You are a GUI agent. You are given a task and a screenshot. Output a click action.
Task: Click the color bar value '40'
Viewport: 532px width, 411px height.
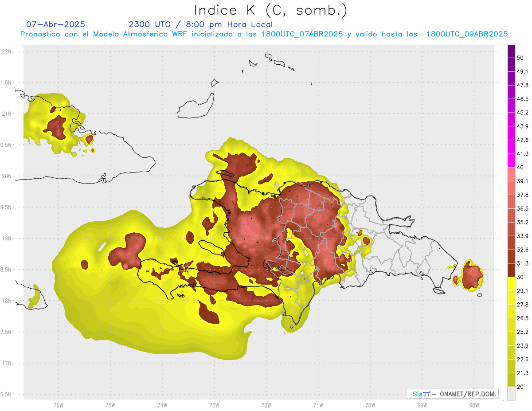pyautogui.click(x=520, y=168)
